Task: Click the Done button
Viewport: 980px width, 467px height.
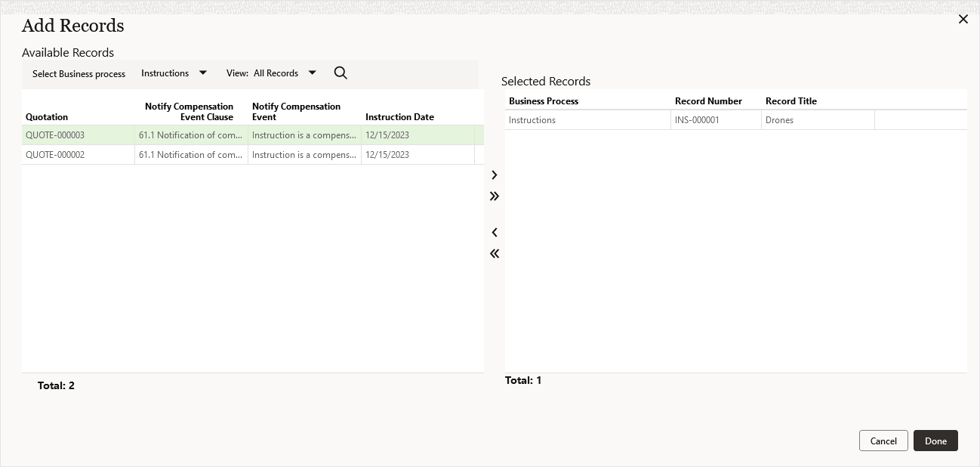Action: (x=935, y=441)
